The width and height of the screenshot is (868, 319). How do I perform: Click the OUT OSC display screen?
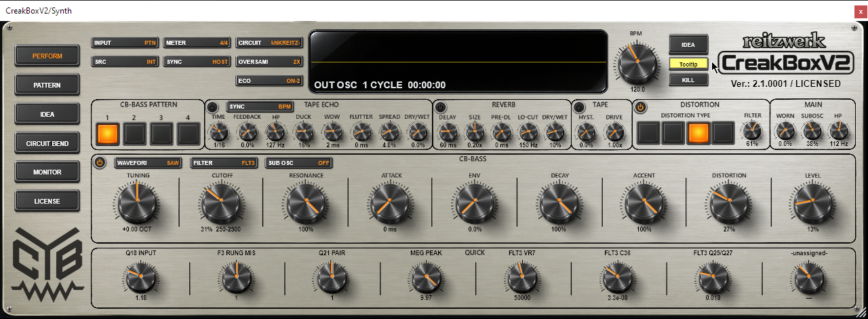coord(458,61)
